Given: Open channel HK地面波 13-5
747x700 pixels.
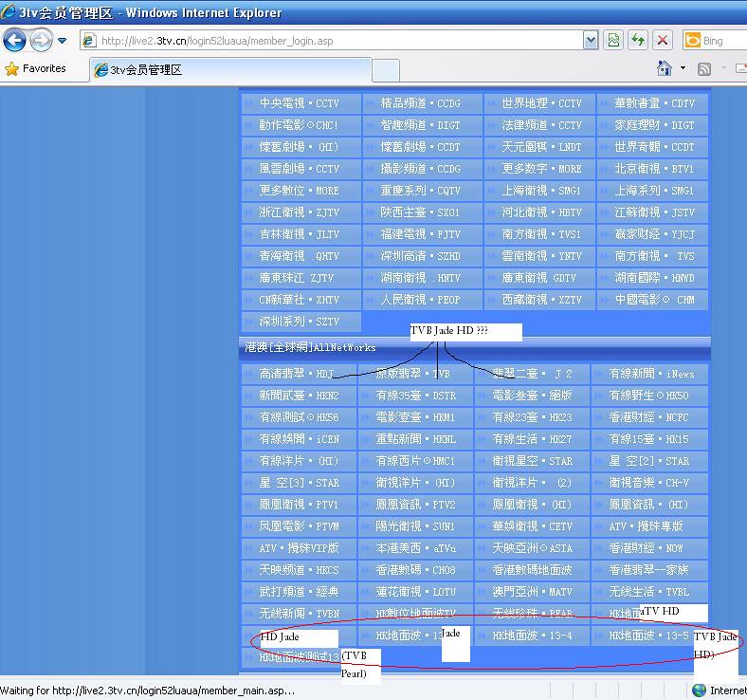Looking at the screenshot, I should (x=649, y=636).
